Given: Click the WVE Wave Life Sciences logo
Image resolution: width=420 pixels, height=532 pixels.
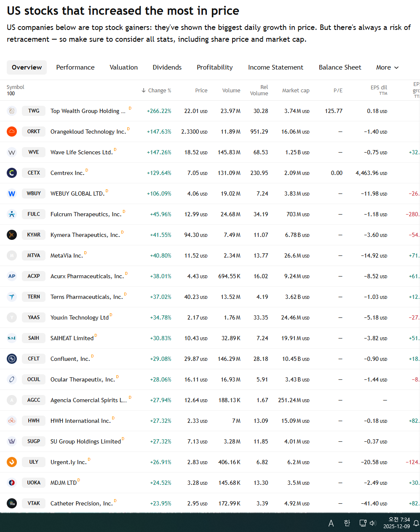Looking at the screenshot, I should 12,152.
